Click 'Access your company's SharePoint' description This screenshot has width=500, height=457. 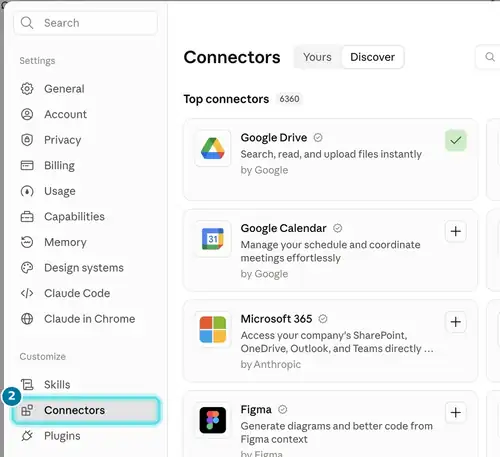coord(337,342)
